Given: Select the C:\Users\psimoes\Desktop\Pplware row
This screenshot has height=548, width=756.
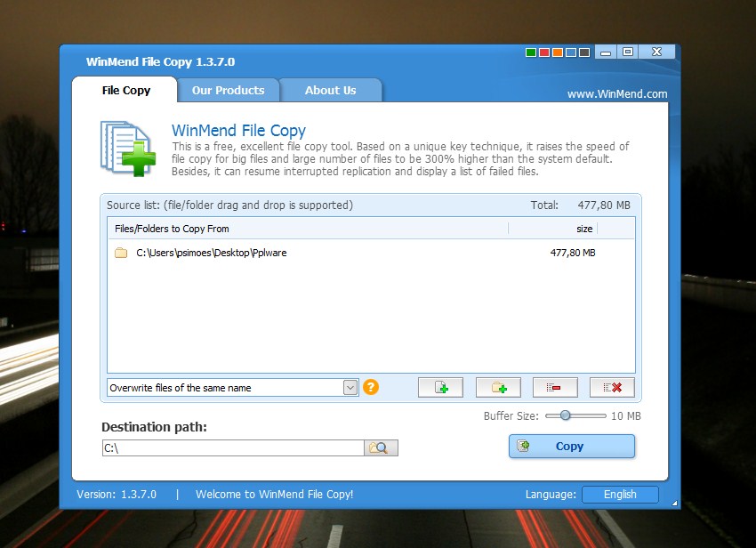Looking at the screenshot, I should tap(371, 253).
